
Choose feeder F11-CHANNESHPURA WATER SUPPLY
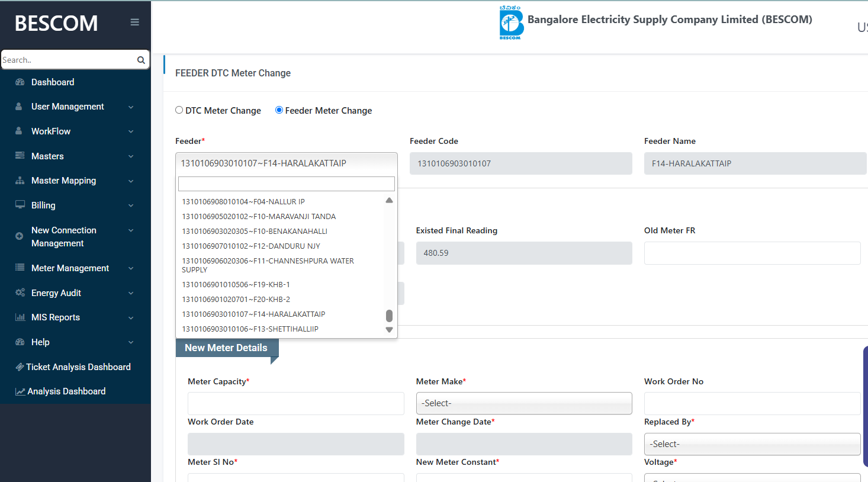281,265
